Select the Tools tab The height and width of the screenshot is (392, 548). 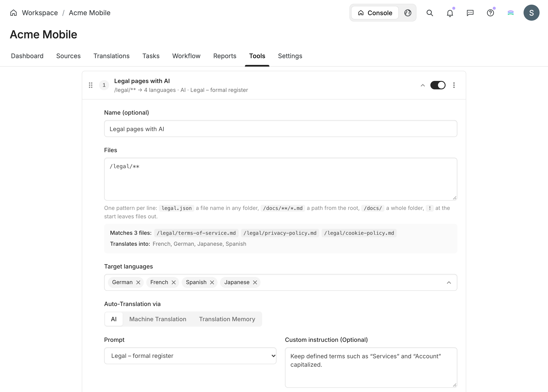tap(257, 56)
